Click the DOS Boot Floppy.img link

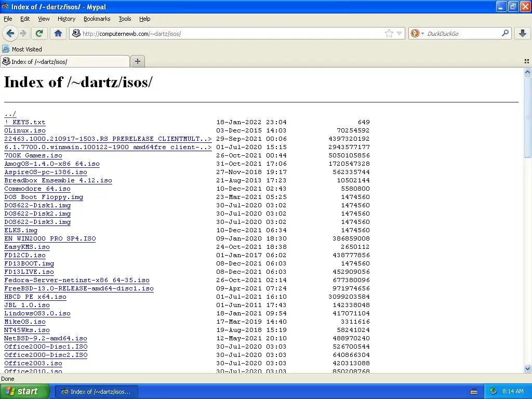tap(44, 197)
